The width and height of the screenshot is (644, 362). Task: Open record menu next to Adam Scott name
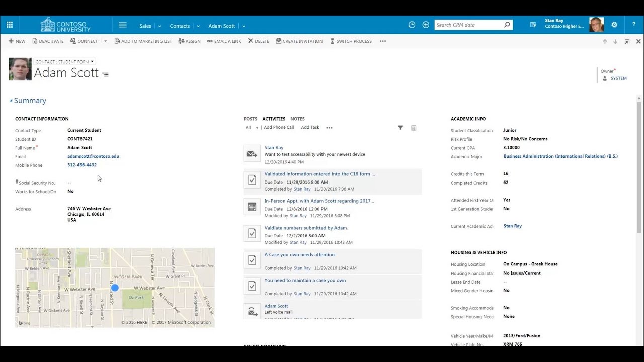(105, 74)
